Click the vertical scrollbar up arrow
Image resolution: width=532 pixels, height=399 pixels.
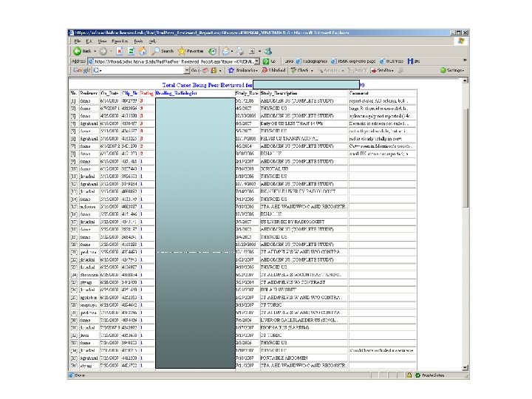click(465, 81)
